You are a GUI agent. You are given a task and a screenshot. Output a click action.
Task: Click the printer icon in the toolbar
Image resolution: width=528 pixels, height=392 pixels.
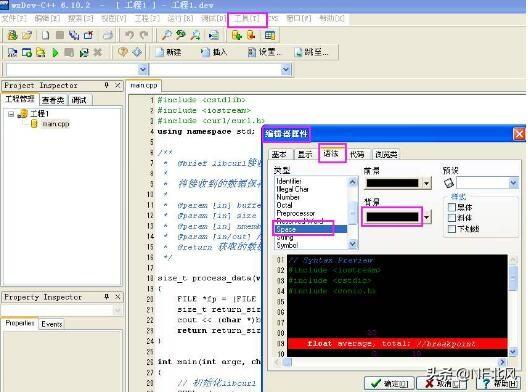[x=108, y=35]
